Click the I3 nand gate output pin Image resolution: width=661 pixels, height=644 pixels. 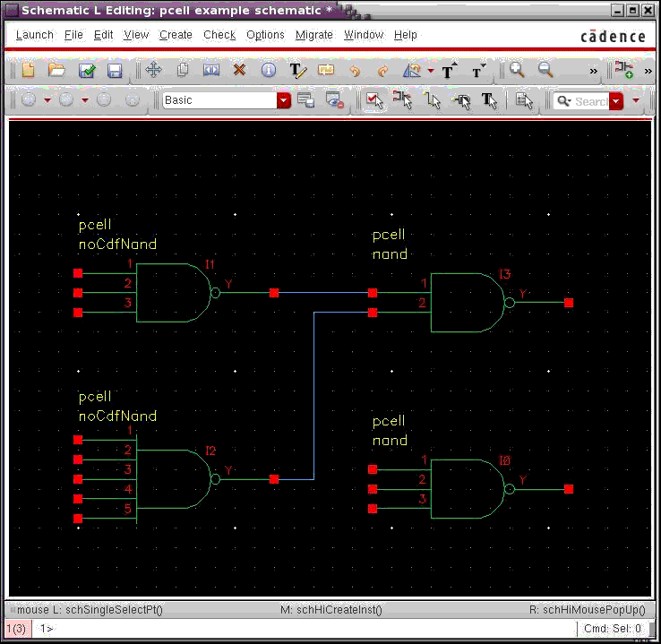pos(569,303)
